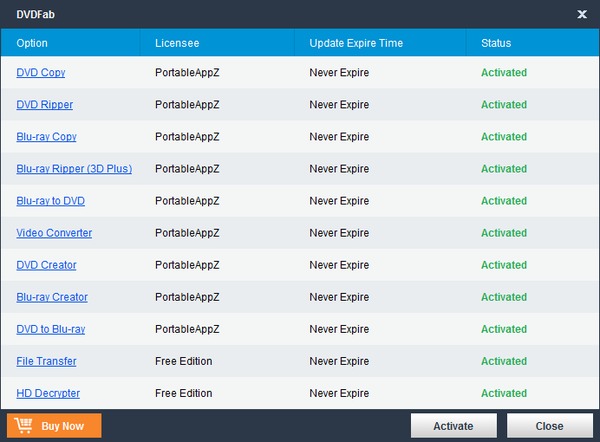Open the Blu-ray Creator link
600x442 pixels.
tap(52, 297)
